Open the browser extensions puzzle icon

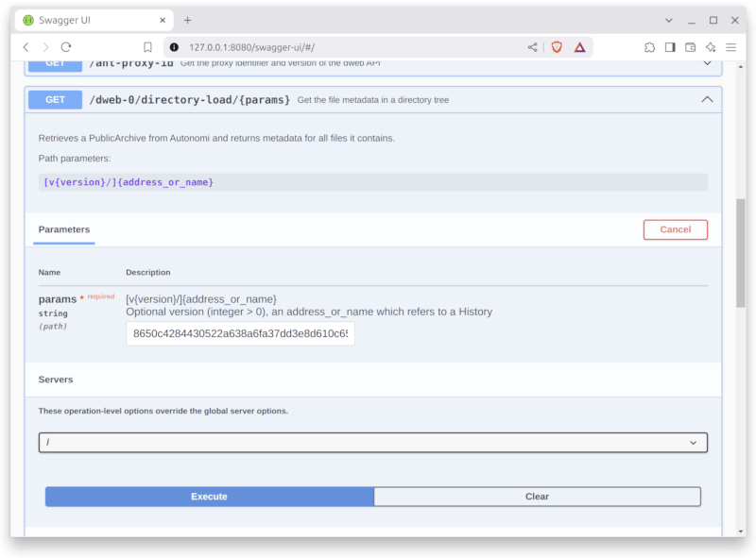650,47
